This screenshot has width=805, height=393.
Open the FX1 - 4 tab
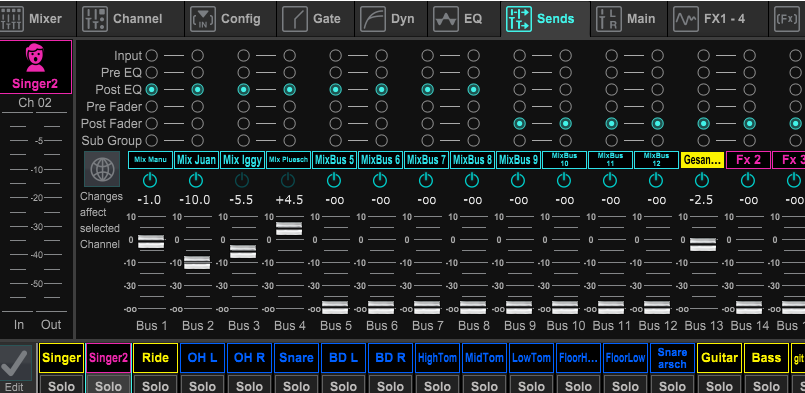click(x=717, y=19)
